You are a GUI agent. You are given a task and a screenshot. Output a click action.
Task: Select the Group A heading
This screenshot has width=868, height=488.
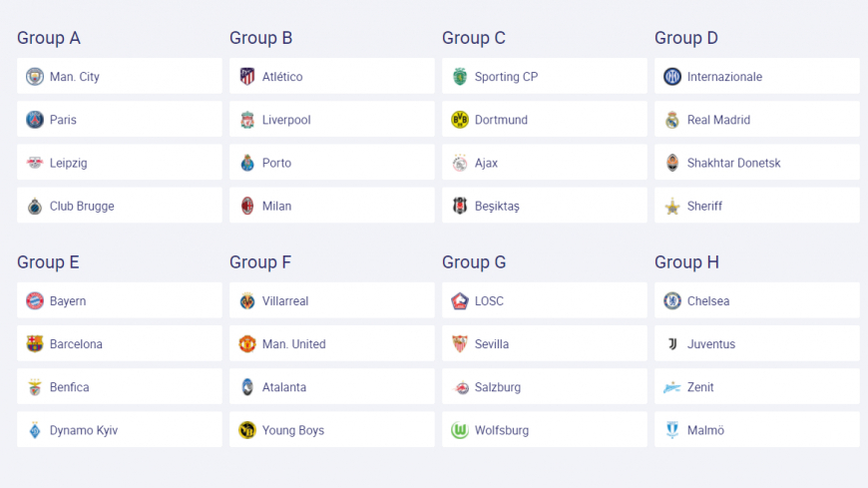[x=49, y=38]
